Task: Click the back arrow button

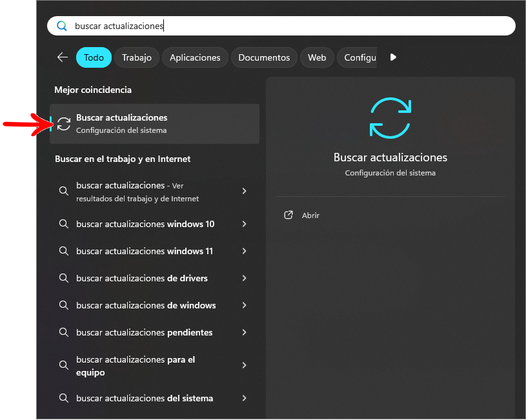Action: coord(63,57)
